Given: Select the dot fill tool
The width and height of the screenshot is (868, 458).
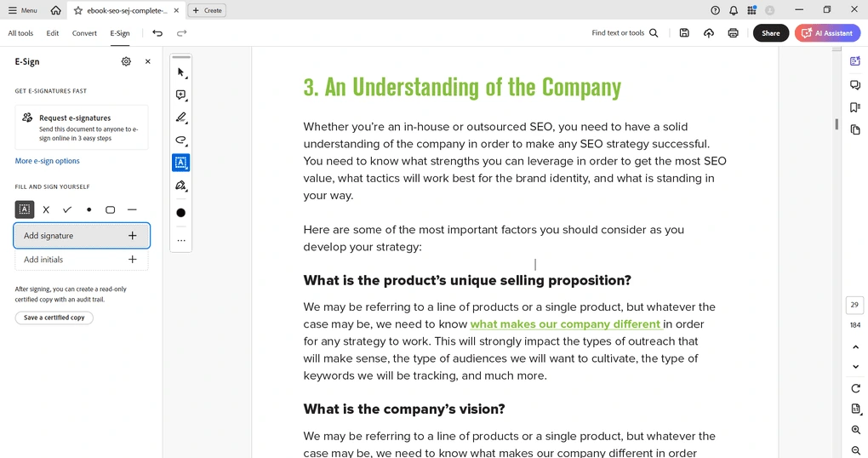Looking at the screenshot, I should [x=89, y=209].
